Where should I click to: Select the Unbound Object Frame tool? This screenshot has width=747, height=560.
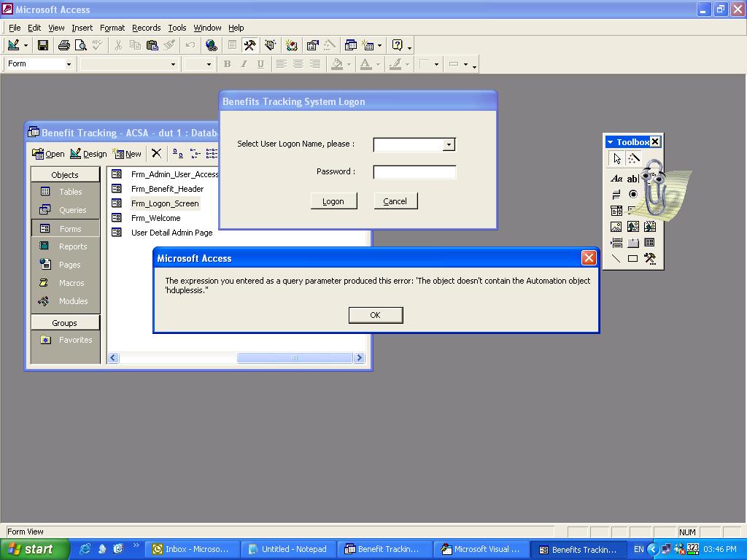coord(633,227)
